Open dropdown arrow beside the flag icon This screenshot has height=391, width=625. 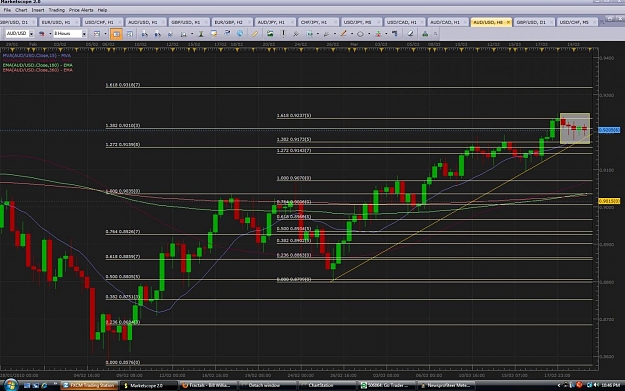(x=50, y=34)
